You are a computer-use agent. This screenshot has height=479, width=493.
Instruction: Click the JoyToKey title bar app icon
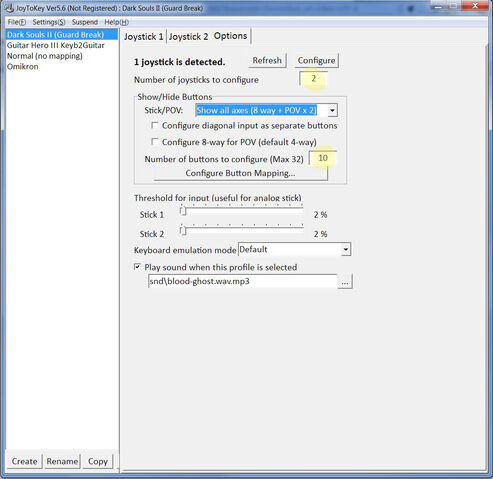9,8
